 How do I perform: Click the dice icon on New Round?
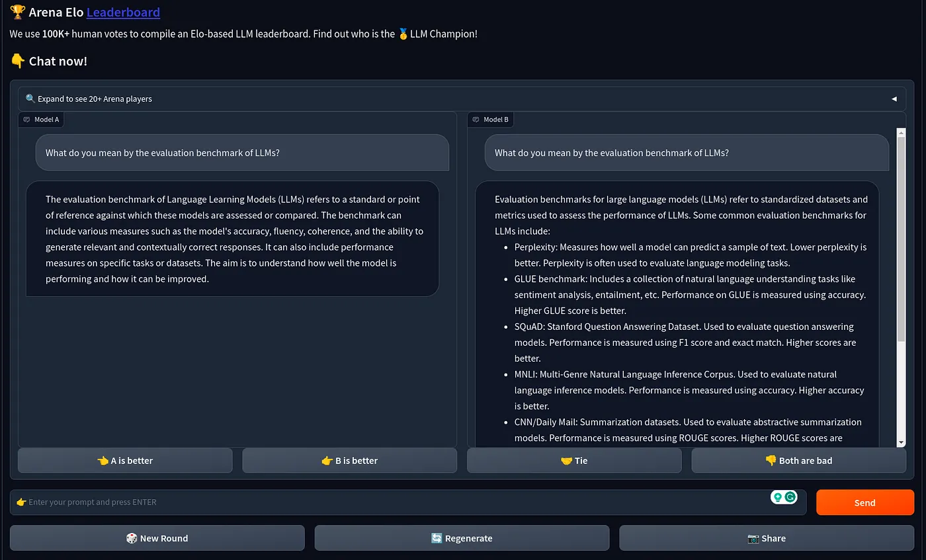(x=132, y=538)
